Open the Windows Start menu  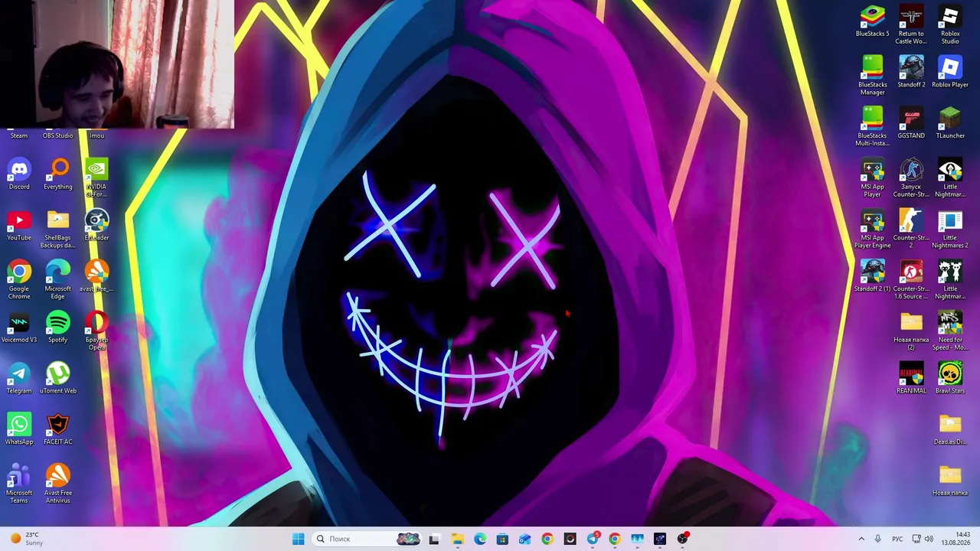coord(298,539)
